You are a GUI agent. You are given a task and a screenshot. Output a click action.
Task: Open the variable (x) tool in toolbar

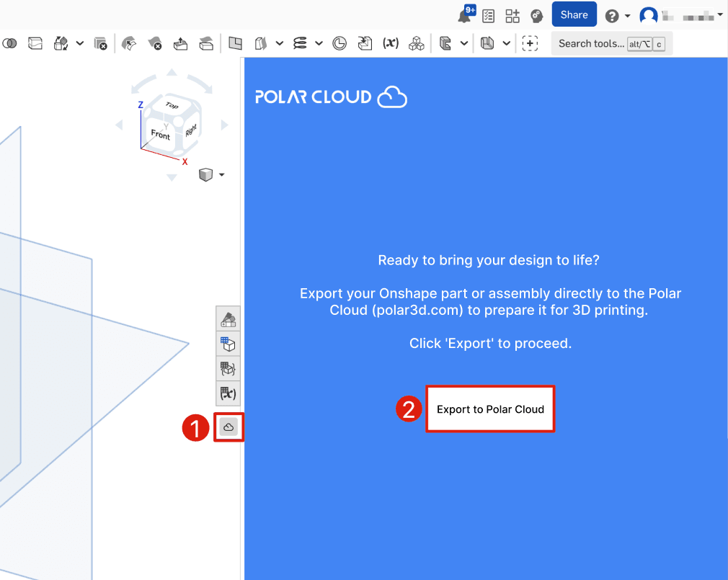[390, 43]
